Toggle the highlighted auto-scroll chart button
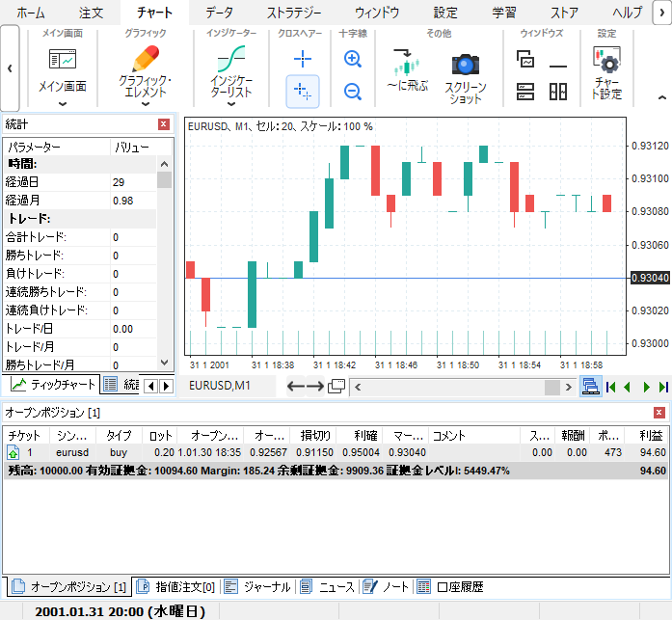The height and width of the screenshot is (620, 672). pos(591,387)
